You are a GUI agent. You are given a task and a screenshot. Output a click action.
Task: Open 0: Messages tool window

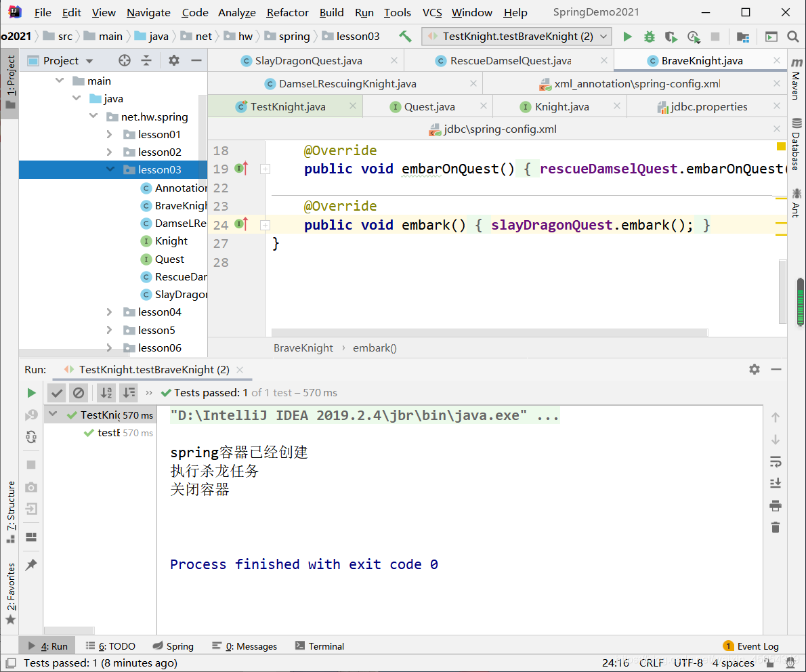(245, 646)
